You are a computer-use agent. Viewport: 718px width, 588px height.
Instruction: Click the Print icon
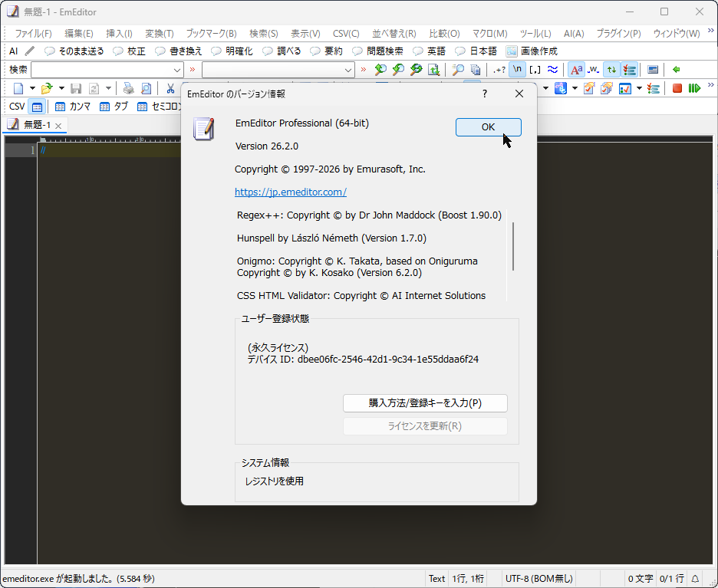pos(129,88)
